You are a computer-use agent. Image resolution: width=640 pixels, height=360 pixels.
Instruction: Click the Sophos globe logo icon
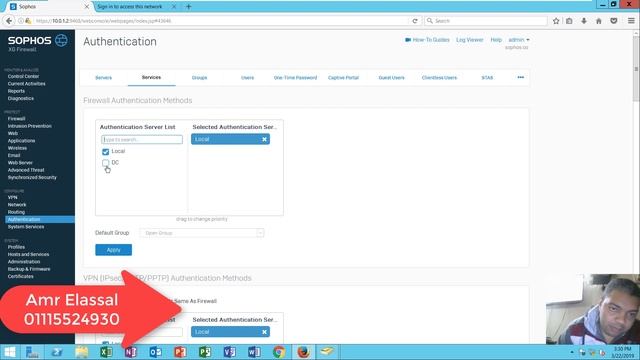coord(61,40)
